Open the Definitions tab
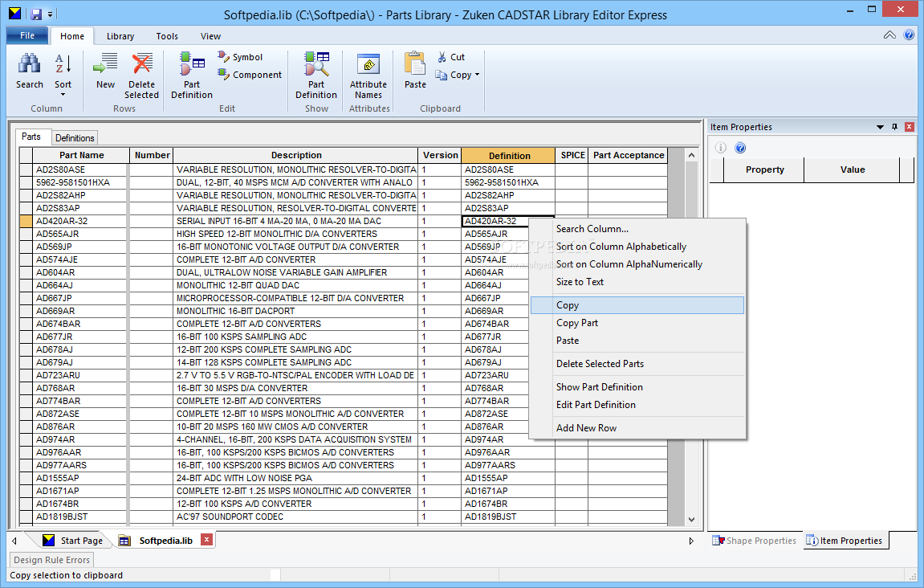Image resolution: width=924 pixels, height=588 pixels. click(75, 137)
